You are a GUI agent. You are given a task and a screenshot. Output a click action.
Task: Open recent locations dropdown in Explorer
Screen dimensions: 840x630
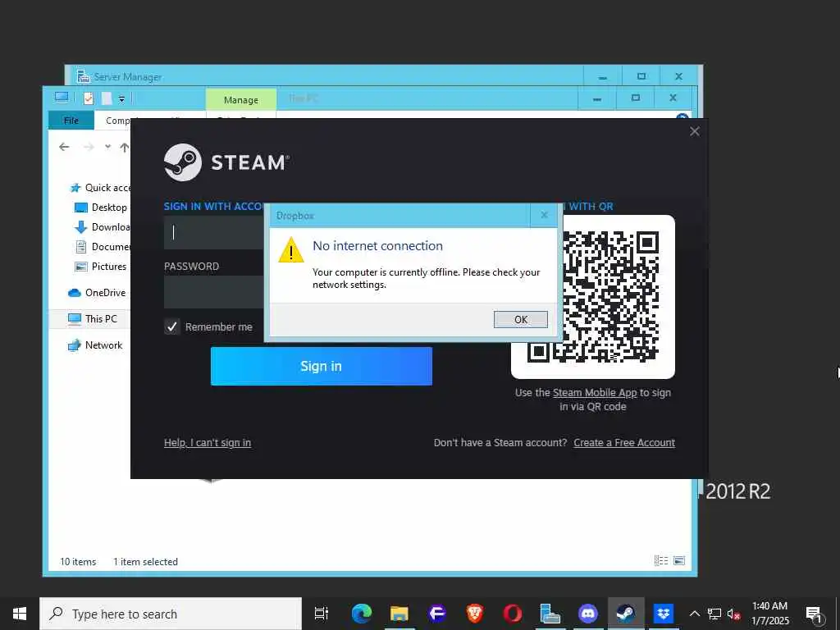pos(107,147)
